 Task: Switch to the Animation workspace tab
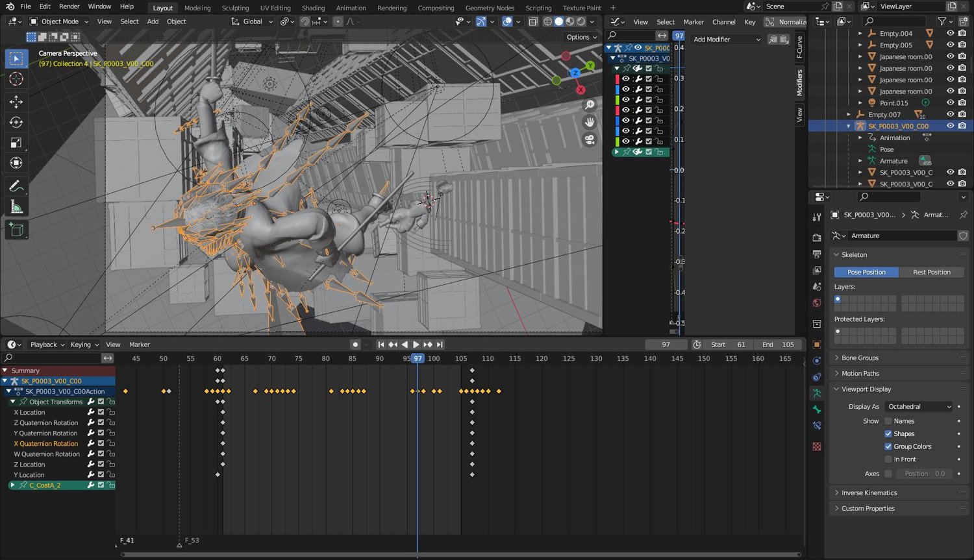(x=351, y=8)
